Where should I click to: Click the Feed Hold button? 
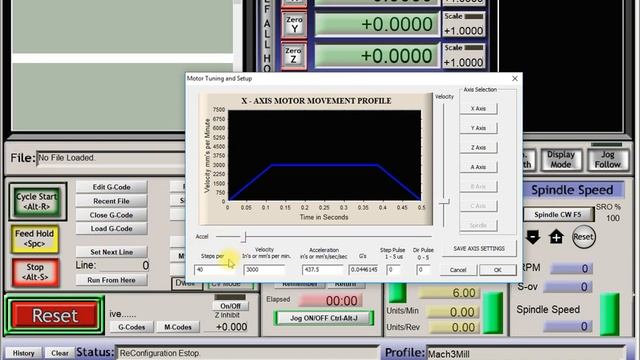click(35, 239)
